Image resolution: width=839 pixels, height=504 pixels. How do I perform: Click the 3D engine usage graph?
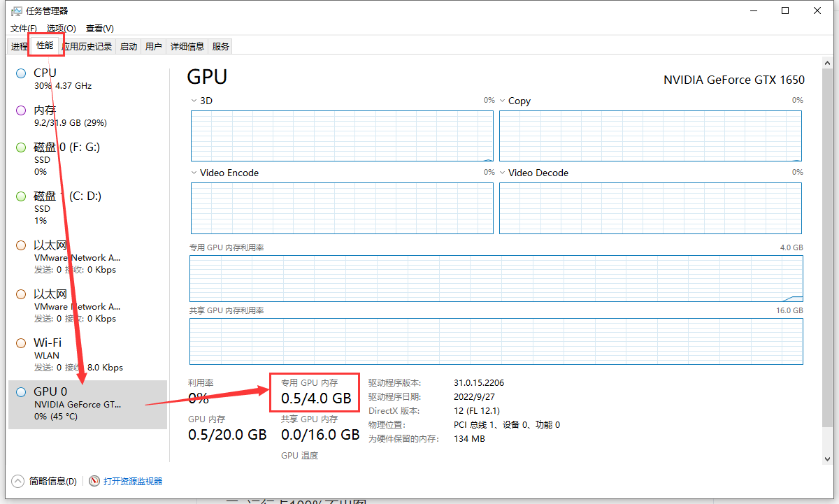[x=342, y=136]
